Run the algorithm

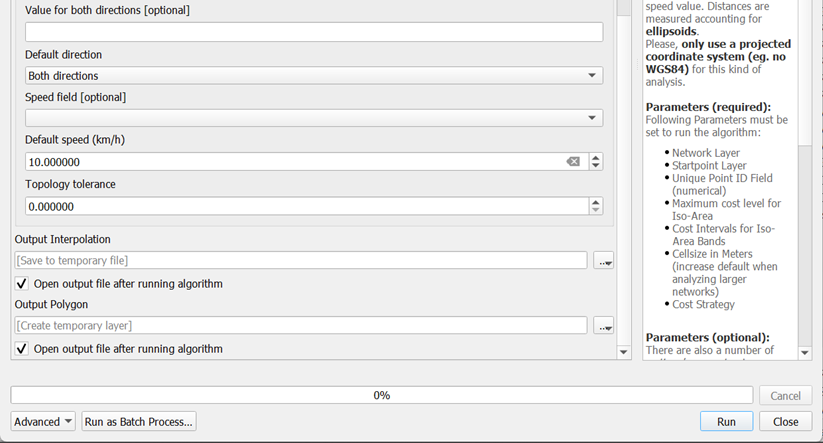[727, 422]
